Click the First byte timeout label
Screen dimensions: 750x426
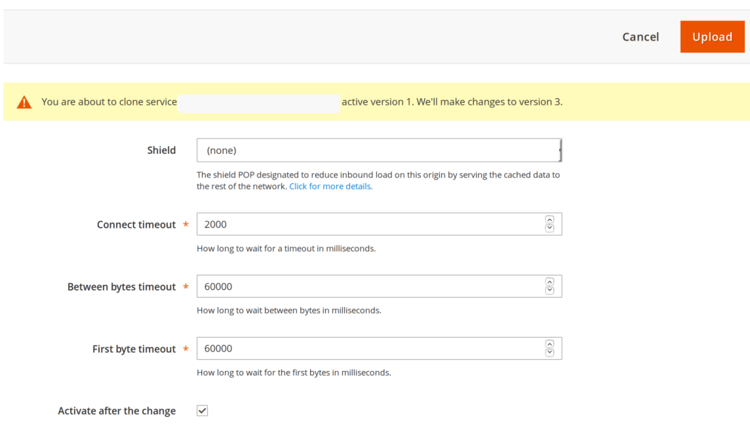coord(133,349)
